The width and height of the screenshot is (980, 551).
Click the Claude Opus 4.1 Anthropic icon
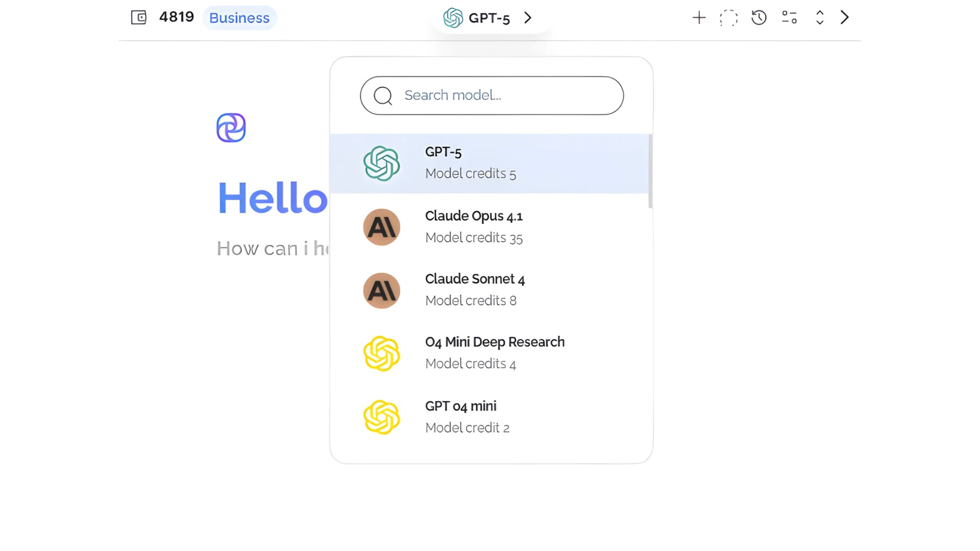[381, 227]
